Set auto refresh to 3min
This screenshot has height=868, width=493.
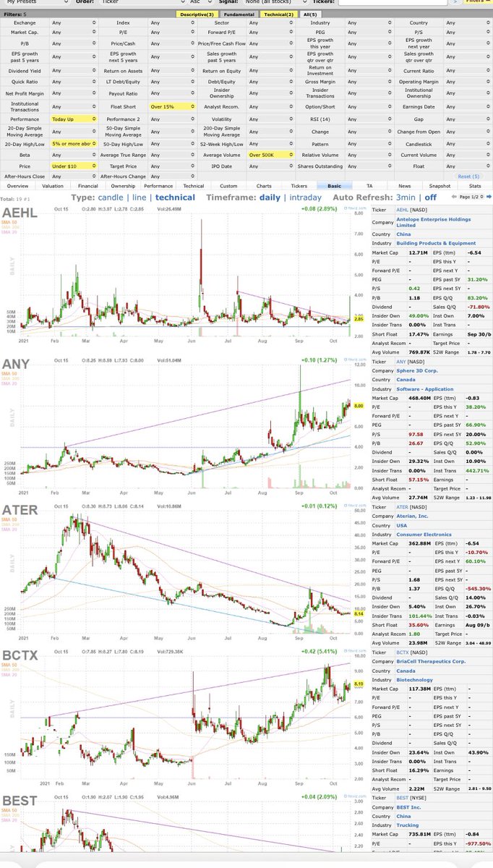[x=407, y=197]
